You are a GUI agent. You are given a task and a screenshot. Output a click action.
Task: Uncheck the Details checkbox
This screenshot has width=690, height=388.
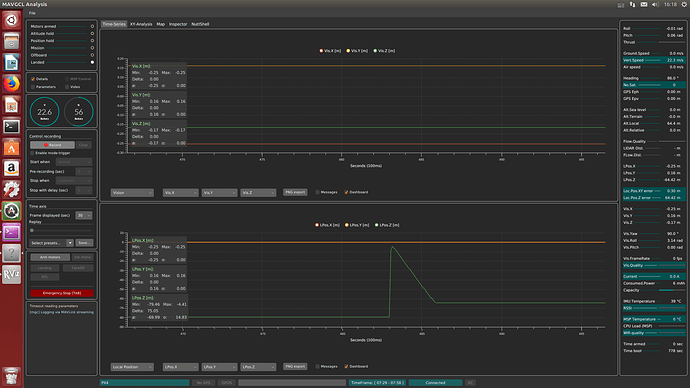click(x=33, y=79)
